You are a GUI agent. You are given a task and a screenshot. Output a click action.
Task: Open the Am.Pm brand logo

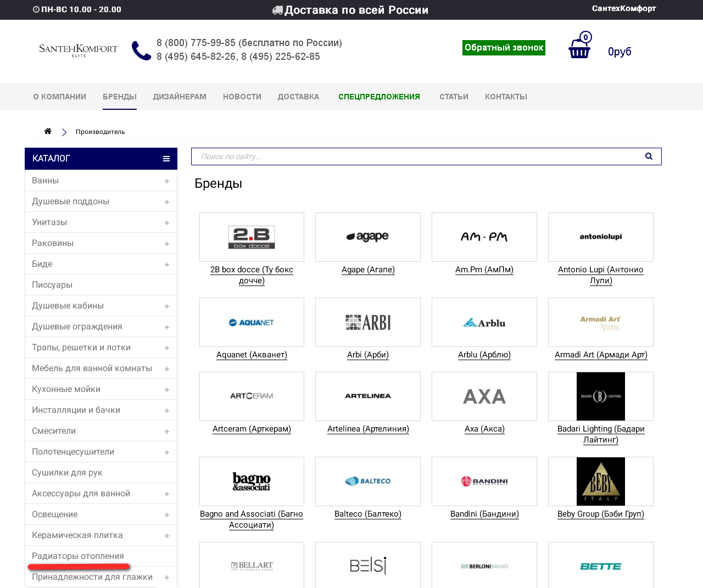(x=484, y=237)
